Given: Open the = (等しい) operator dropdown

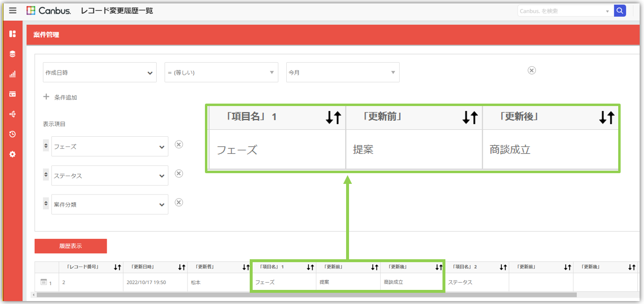Looking at the screenshot, I should click(221, 72).
